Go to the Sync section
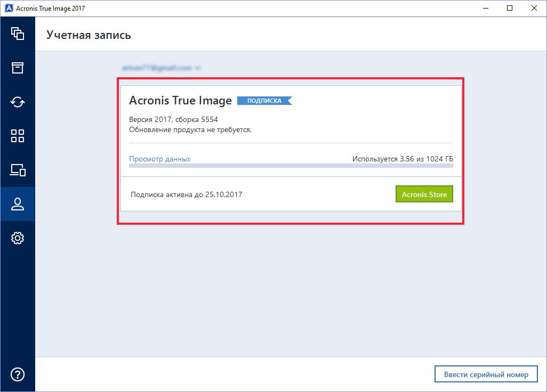Screen dimensions: 547x392 pos(18,102)
